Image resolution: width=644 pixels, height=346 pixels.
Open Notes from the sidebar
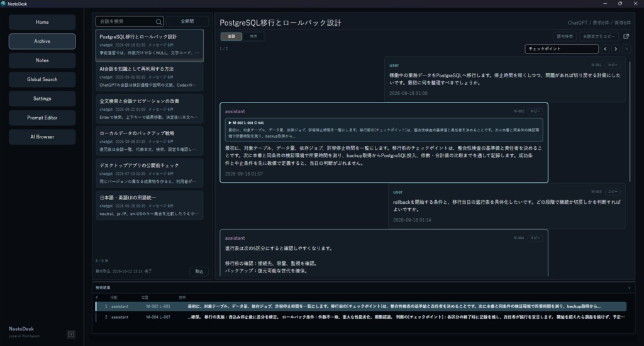pyautogui.click(x=42, y=60)
